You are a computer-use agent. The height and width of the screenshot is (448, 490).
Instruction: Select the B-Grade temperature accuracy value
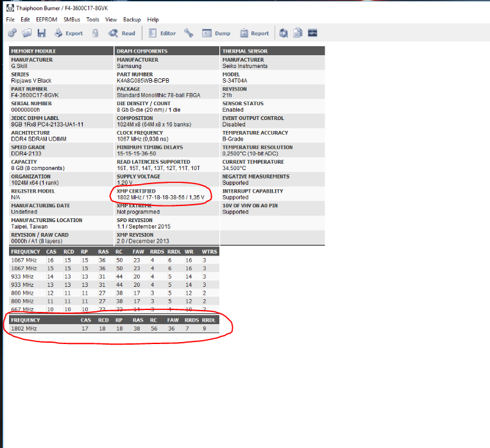pos(233,139)
